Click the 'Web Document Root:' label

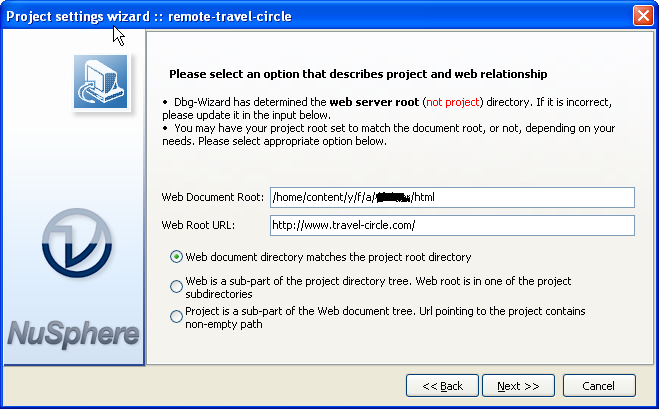pos(211,197)
